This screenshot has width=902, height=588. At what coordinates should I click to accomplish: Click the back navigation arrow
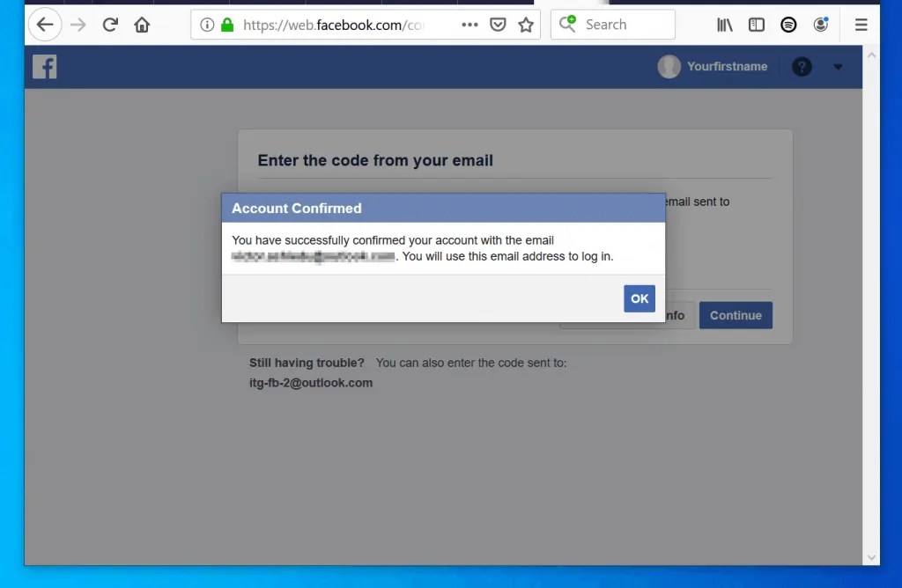45,24
